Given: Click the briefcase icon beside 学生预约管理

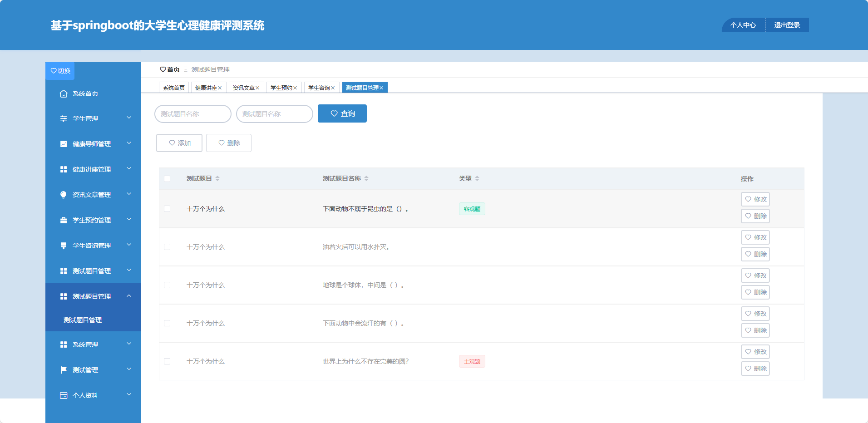Looking at the screenshot, I should [x=64, y=220].
